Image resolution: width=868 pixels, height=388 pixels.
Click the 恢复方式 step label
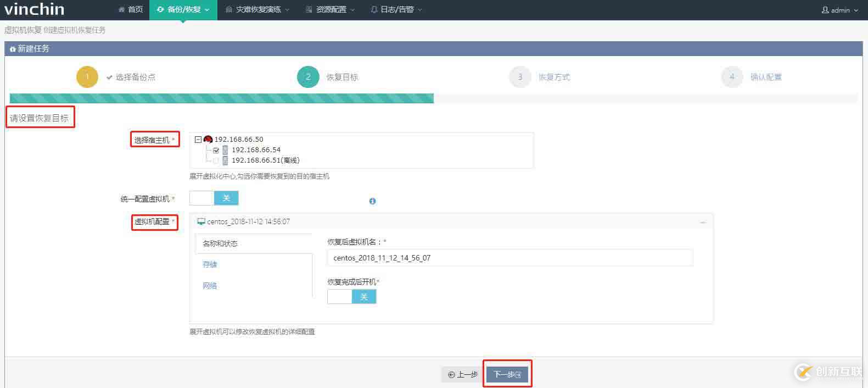point(554,77)
